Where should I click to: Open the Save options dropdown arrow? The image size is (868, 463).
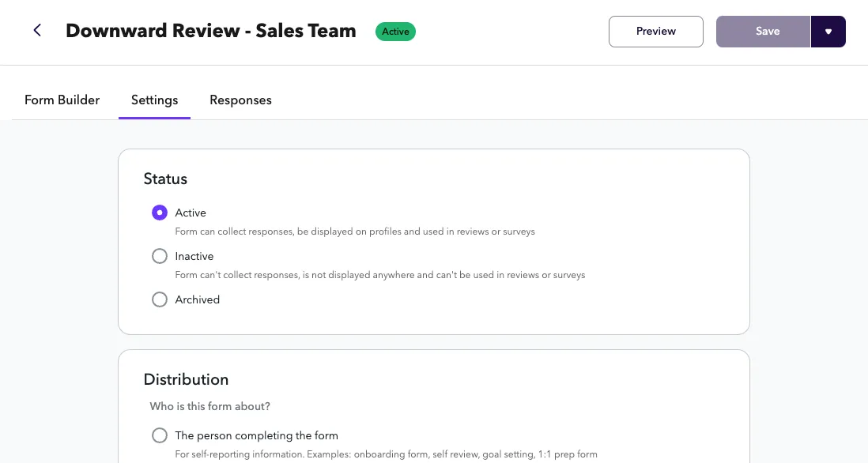click(x=828, y=32)
